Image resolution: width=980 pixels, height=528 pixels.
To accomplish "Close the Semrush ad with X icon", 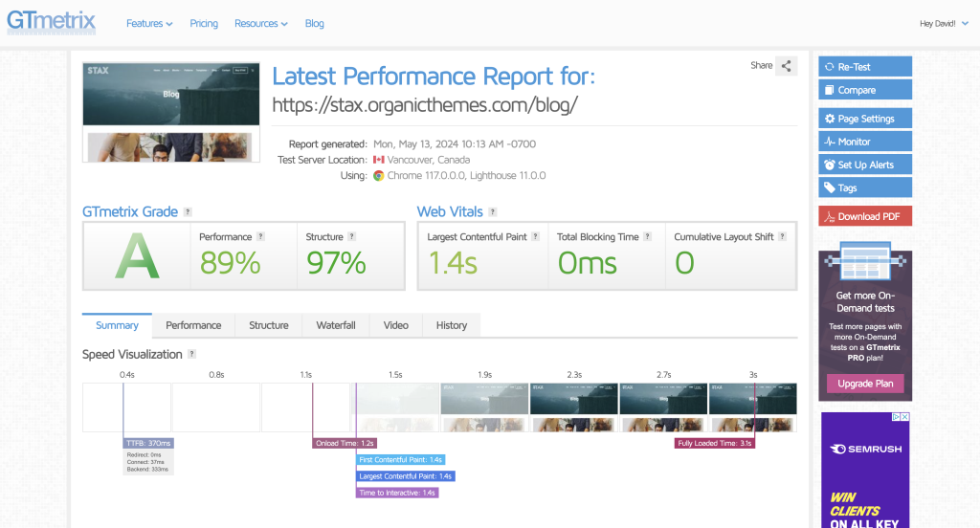I will (905, 417).
